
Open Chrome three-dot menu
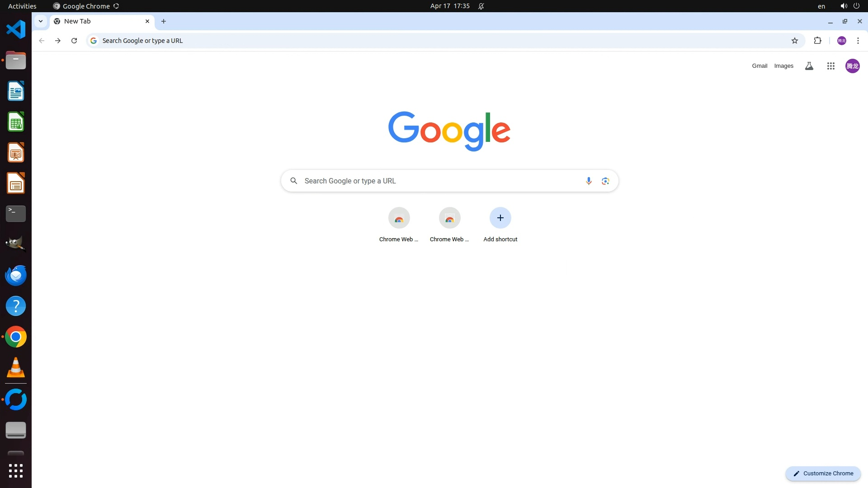(x=858, y=41)
